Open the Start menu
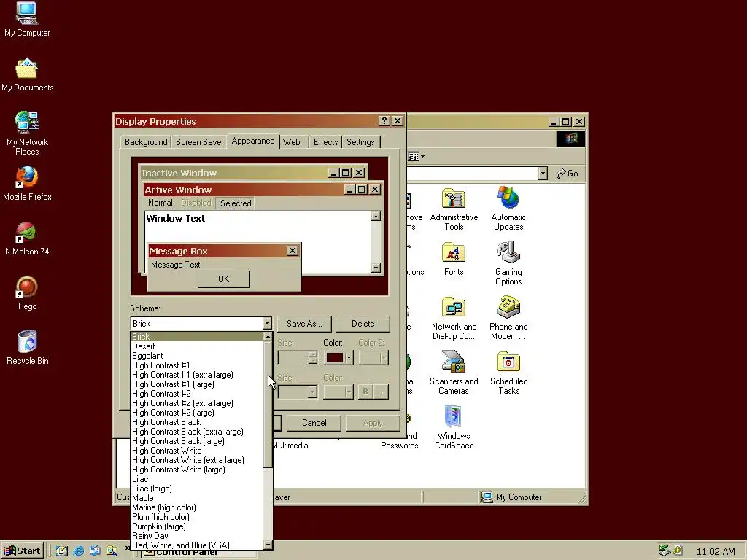 (x=23, y=551)
